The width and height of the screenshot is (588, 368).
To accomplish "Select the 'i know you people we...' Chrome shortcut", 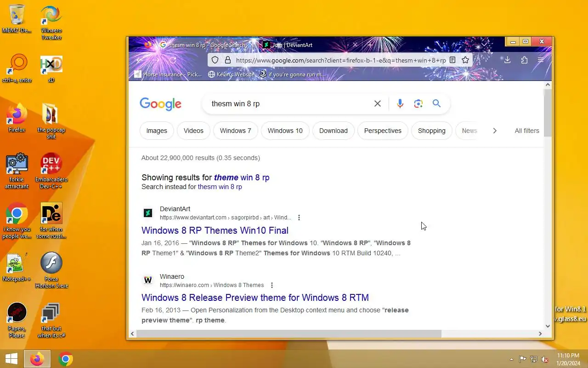I will pos(17,220).
